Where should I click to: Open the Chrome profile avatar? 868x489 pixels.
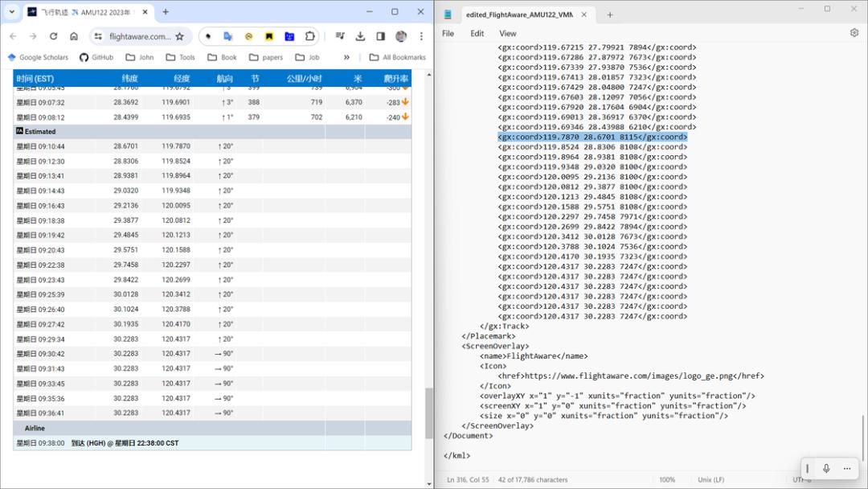click(x=401, y=36)
